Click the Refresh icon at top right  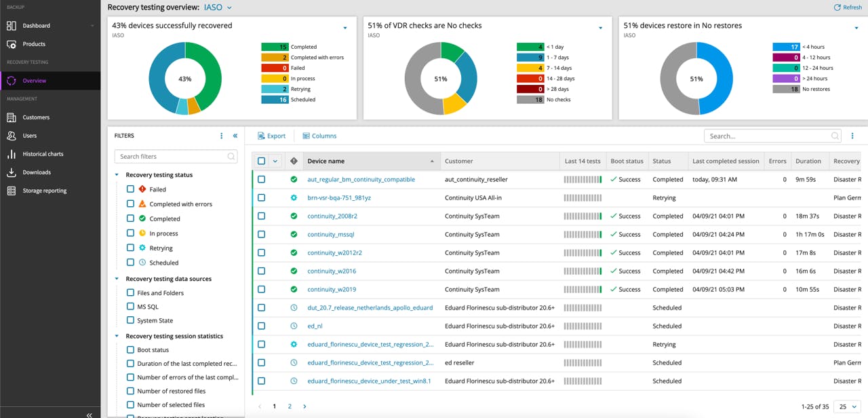pos(837,7)
